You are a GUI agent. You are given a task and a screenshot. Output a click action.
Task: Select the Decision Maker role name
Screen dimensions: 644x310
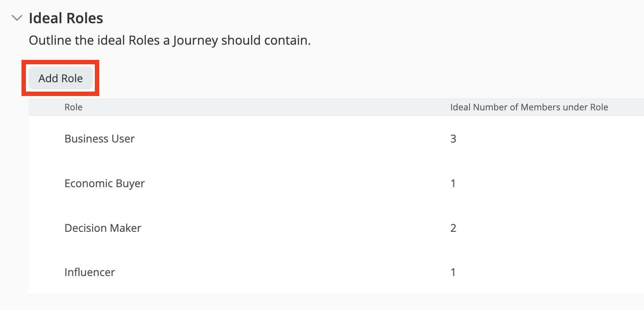coord(103,228)
